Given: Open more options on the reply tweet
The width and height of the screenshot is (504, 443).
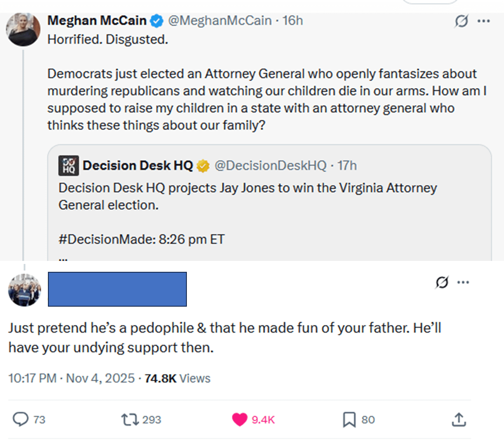Looking at the screenshot, I should [x=463, y=283].
